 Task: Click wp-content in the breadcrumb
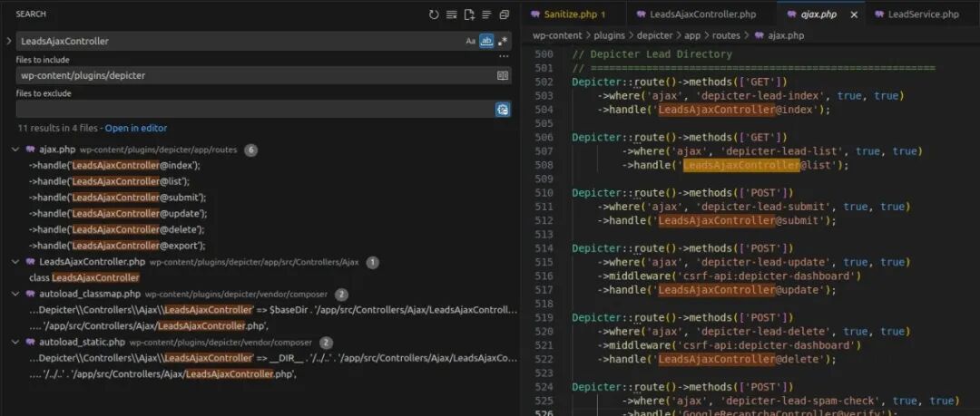click(x=557, y=35)
